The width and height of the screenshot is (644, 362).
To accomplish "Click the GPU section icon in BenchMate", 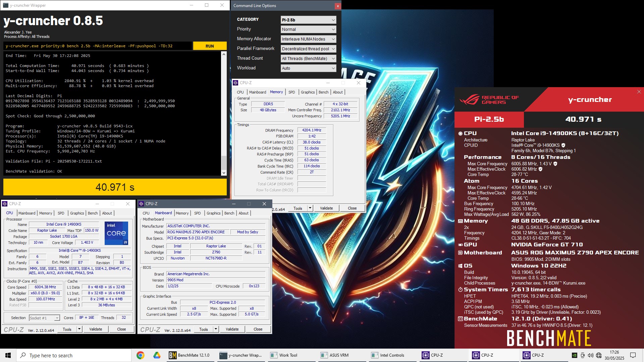I will pos(460,245).
